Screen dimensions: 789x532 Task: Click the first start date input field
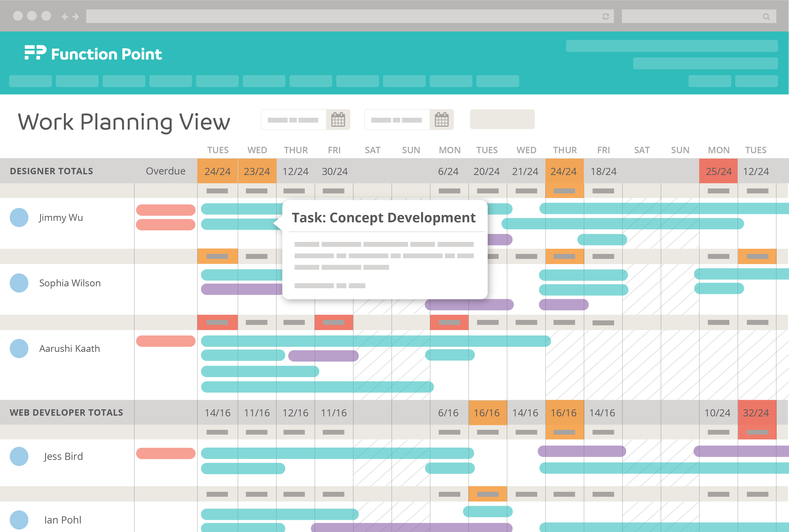pos(293,120)
